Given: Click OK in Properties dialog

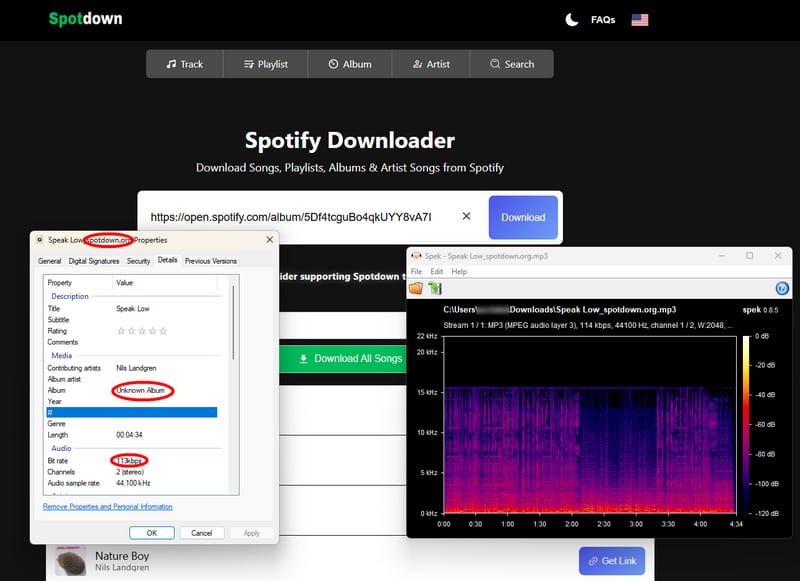Looking at the screenshot, I should (x=152, y=533).
